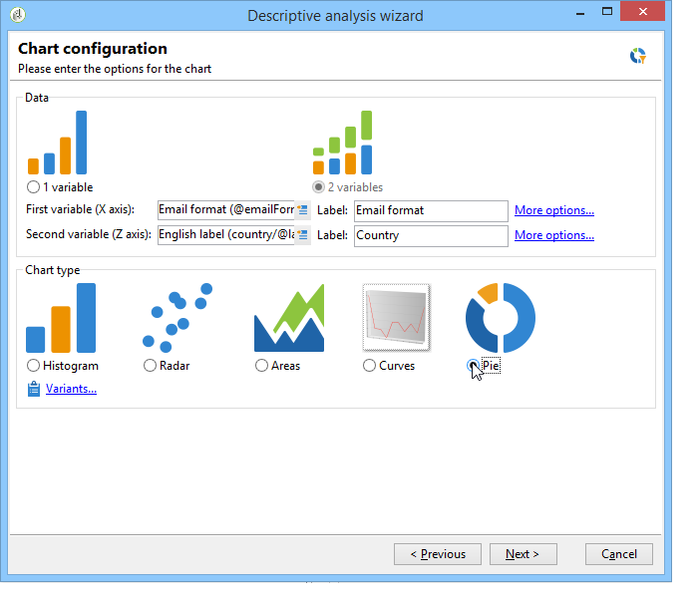Click the clipboard icon beside Variants

[34, 389]
